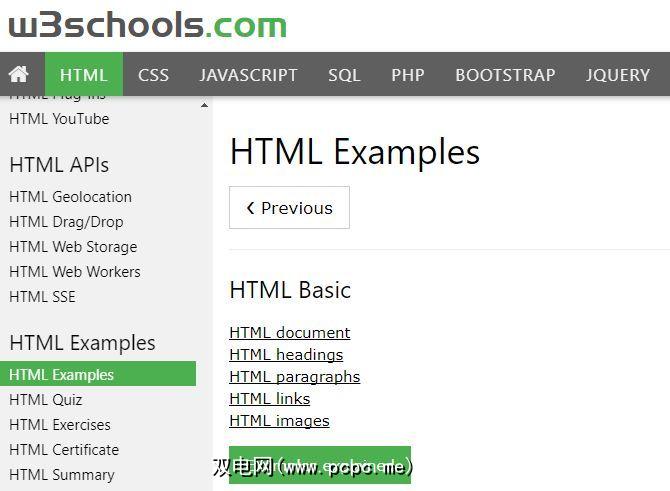Select the BOOTSTRAP tab
The width and height of the screenshot is (670, 491).
(505, 75)
